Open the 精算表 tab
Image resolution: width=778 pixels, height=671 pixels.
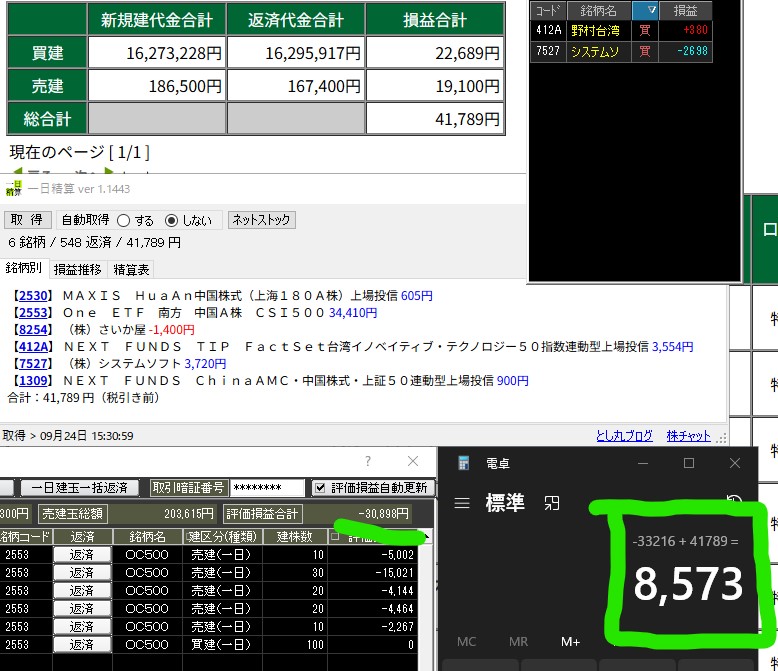coord(131,269)
